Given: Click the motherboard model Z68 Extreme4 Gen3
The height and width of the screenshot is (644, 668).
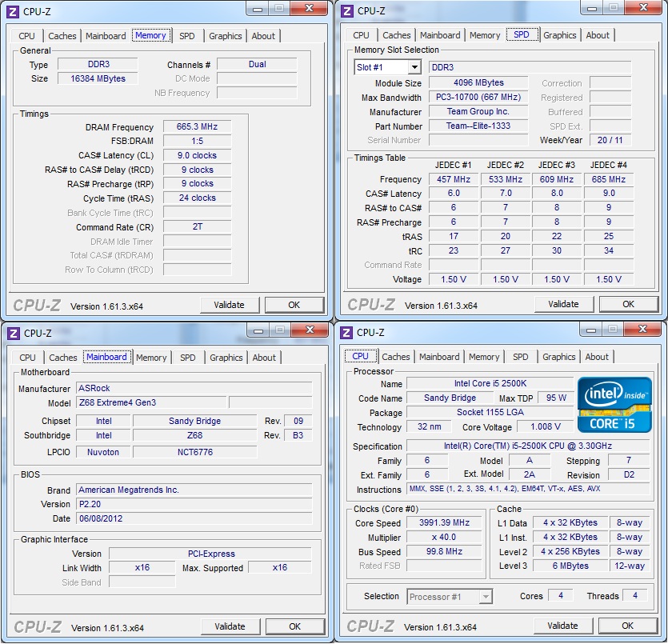Looking at the screenshot, I should 151,402.
